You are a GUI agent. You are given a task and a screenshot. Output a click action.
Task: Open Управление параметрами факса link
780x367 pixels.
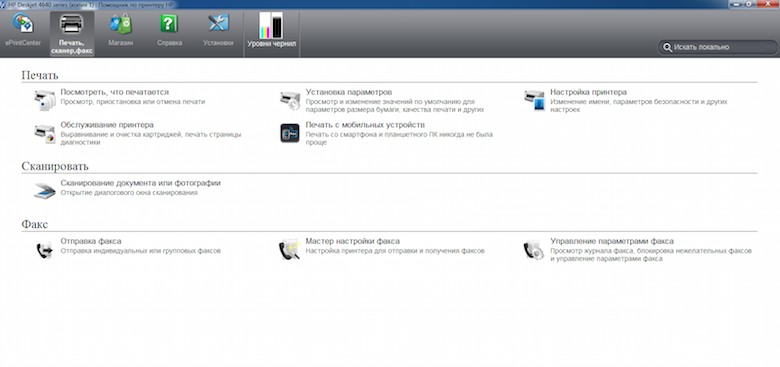612,241
